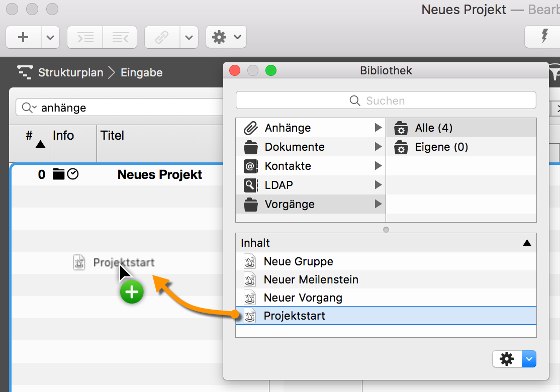Select Kontakte in the library list
The image size is (560, 392).
tap(288, 166)
